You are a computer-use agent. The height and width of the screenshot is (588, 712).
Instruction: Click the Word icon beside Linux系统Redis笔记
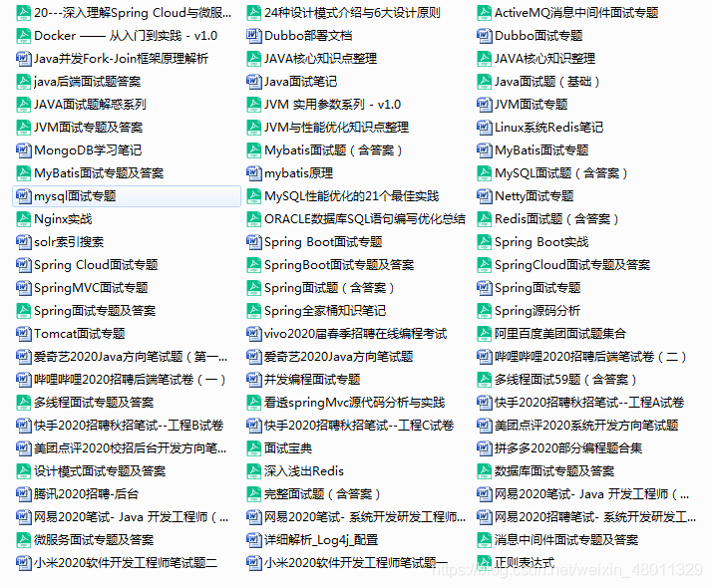pyautogui.click(x=484, y=128)
